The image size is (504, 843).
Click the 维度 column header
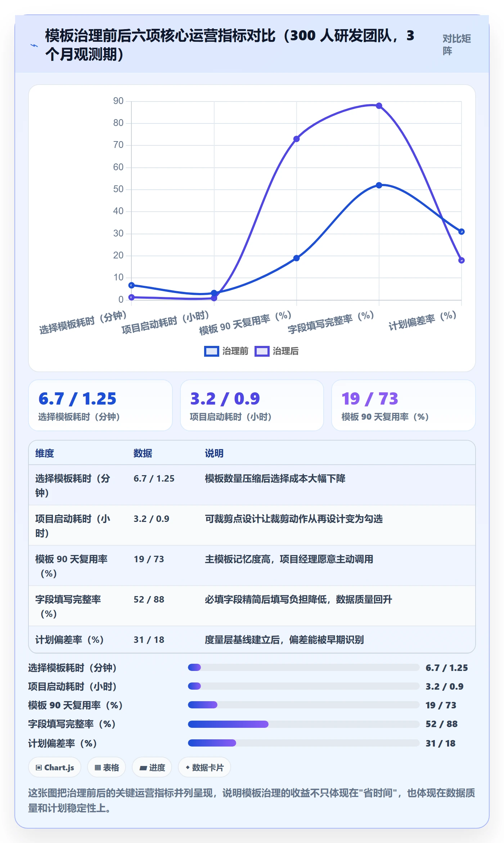pyautogui.click(x=45, y=453)
